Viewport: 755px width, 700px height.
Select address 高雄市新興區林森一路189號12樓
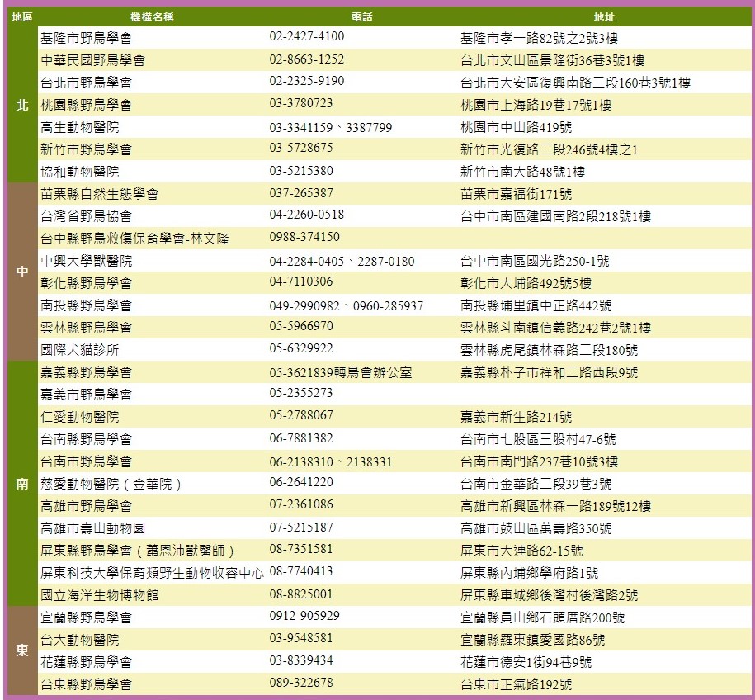pos(555,506)
